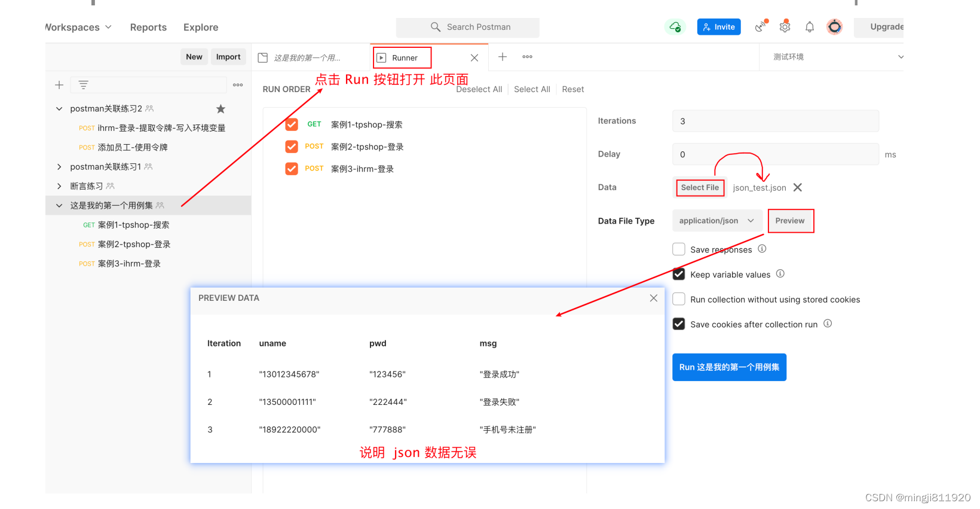Image resolution: width=980 pixels, height=509 pixels.
Task: Focus sidebar collection filter field
Action: 148,85
